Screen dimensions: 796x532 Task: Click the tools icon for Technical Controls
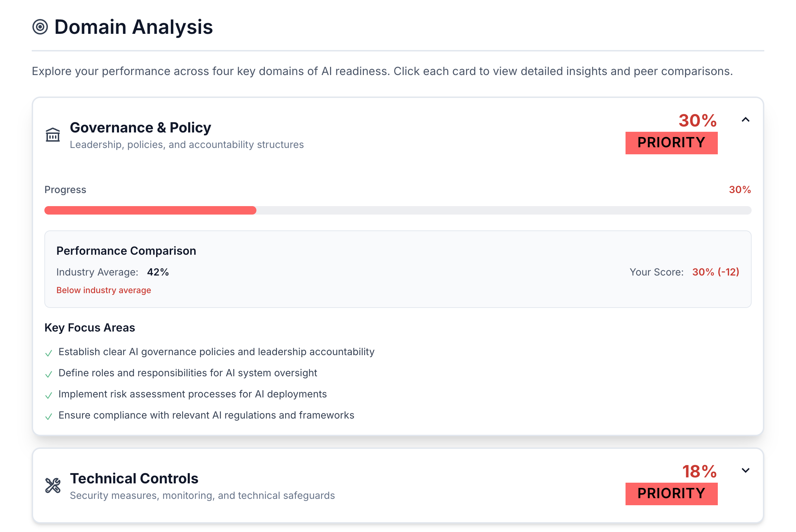(53, 485)
